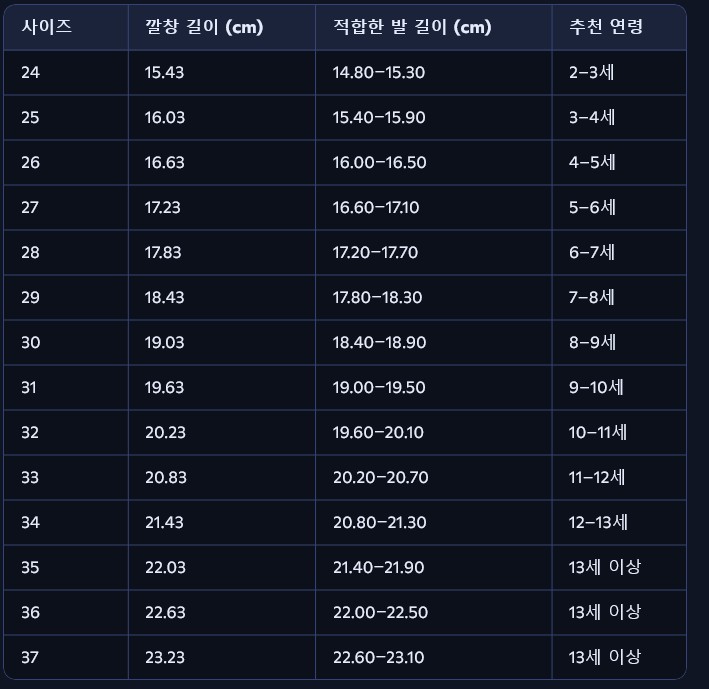Click the 적합한 발 길이 (cm) header
This screenshot has width=709, height=689.
(x=412, y=27)
